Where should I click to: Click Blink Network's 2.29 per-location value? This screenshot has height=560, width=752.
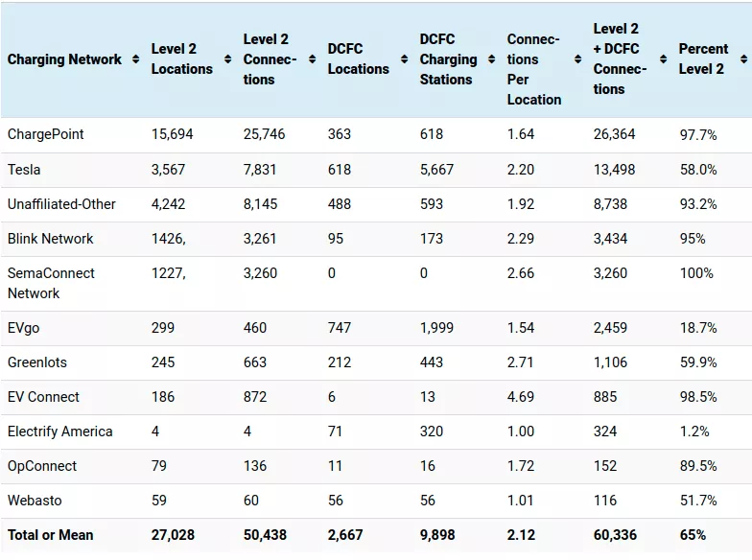(x=520, y=238)
